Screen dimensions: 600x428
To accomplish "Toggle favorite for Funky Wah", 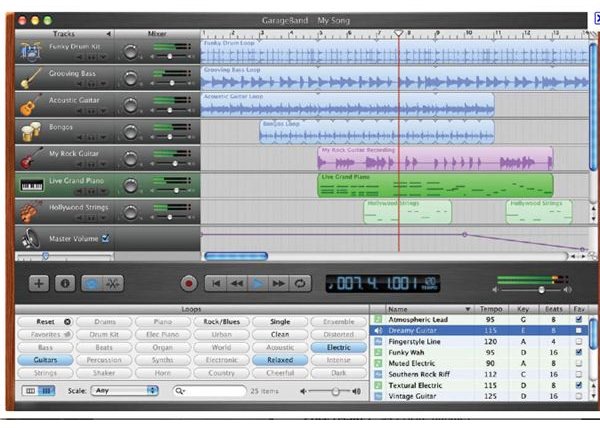I will pos(579,352).
